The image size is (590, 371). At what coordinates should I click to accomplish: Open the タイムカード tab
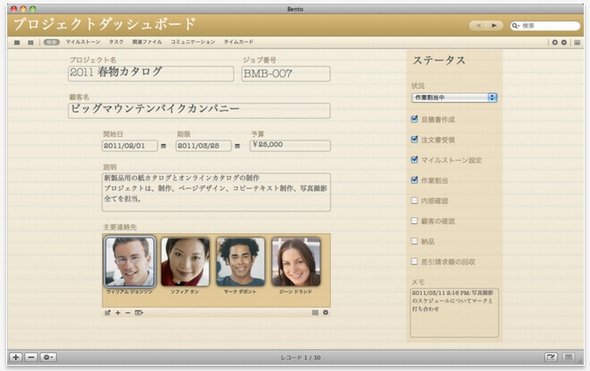coord(239,42)
